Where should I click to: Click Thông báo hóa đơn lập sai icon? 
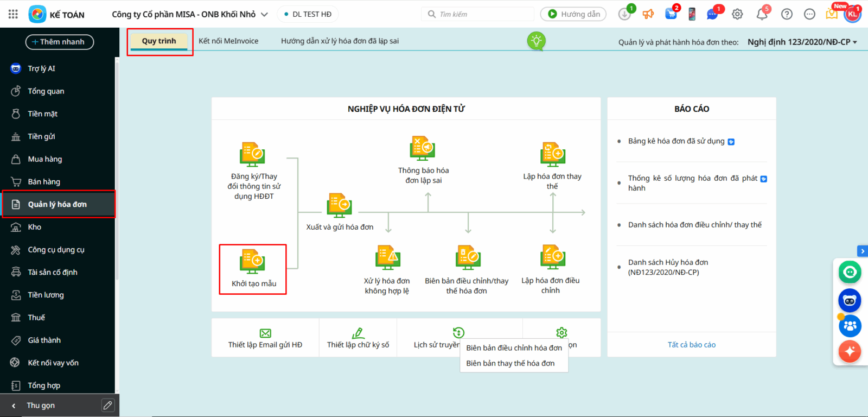point(423,148)
